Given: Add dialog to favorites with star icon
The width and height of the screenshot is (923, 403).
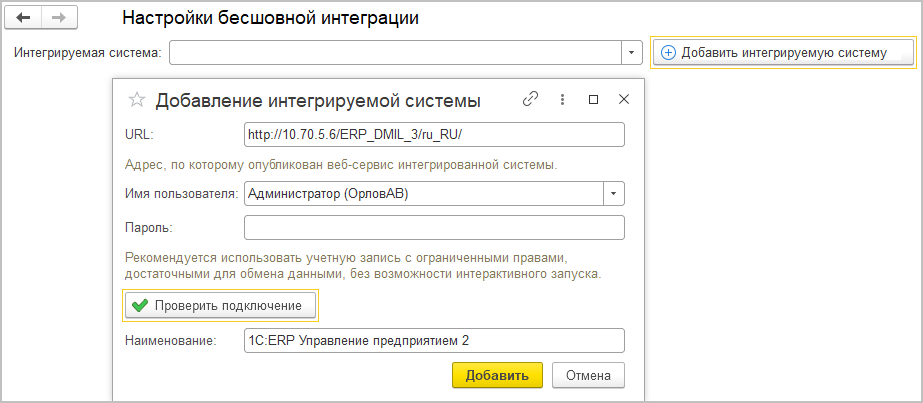Looking at the screenshot, I should pyautogui.click(x=137, y=100).
